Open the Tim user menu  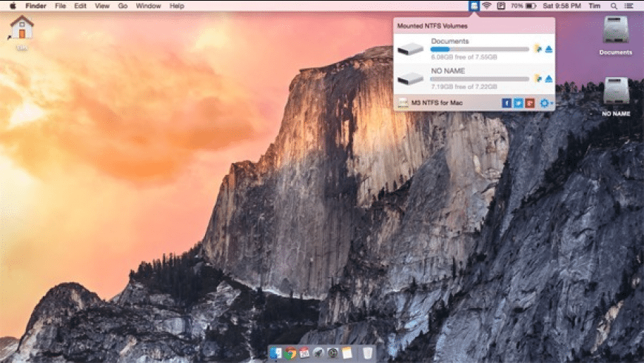point(594,6)
